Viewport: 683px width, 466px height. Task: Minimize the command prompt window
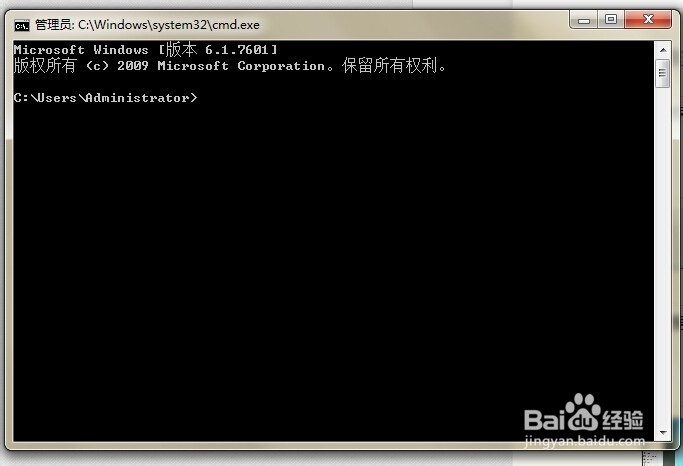[x=584, y=20]
